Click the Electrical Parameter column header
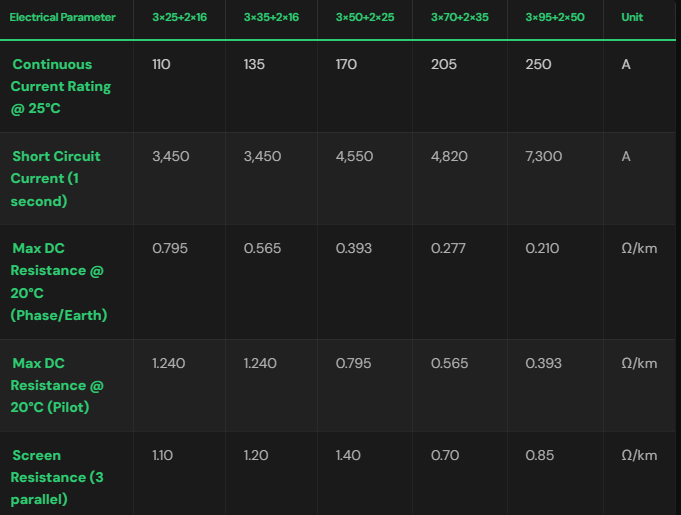 tap(62, 17)
